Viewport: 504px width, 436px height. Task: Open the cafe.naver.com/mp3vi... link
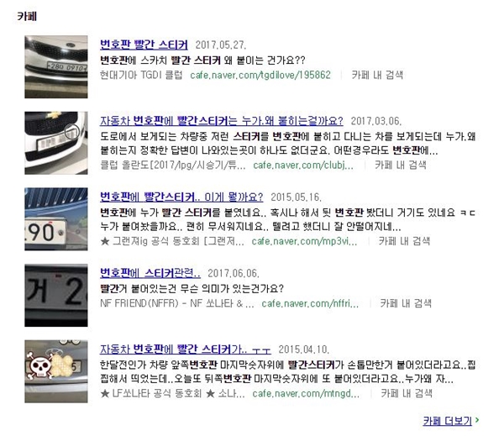[304, 241]
